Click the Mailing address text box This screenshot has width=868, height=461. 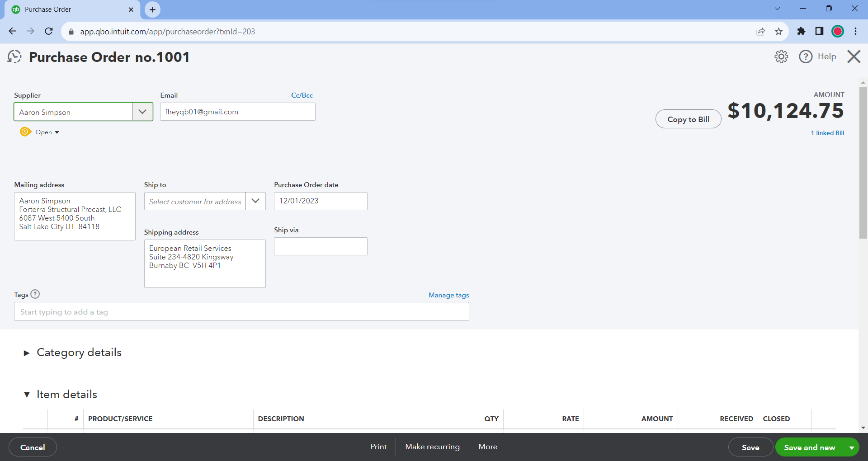(x=75, y=216)
